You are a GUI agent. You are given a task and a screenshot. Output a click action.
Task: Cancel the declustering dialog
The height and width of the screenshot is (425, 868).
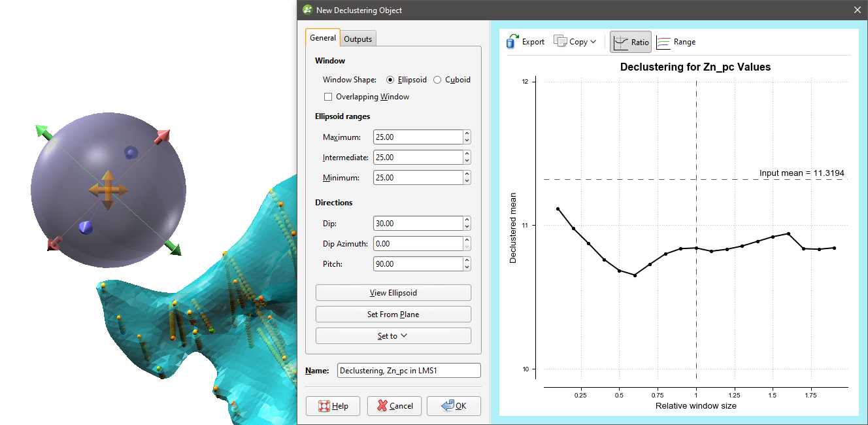[x=394, y=405]
